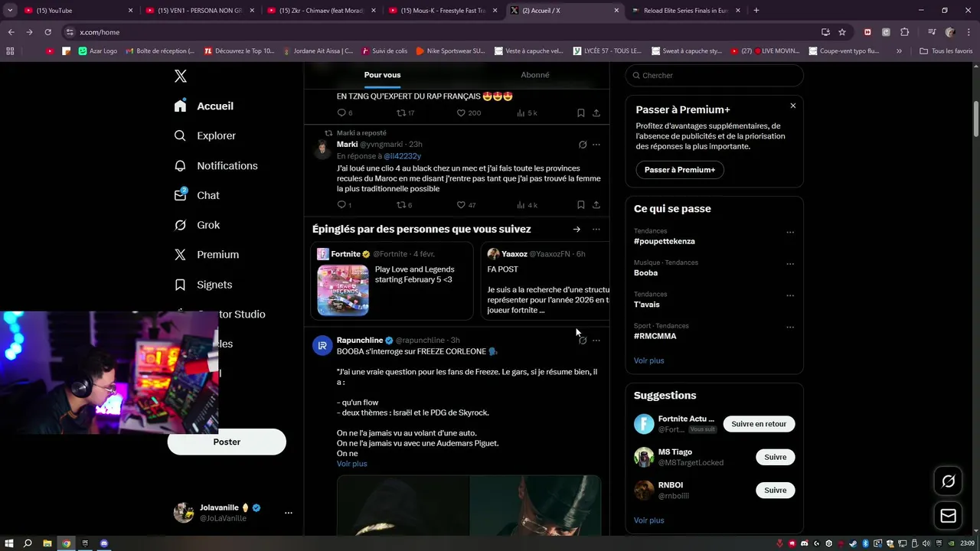Switch to Reload Elite Series Finals tab
Screen dimensions: 980x551
point(684,10)
